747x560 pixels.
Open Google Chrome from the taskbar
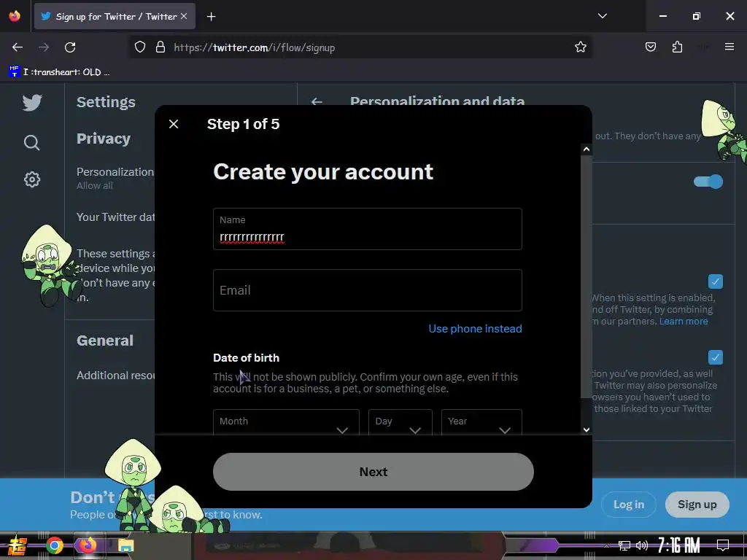point(55,545)
